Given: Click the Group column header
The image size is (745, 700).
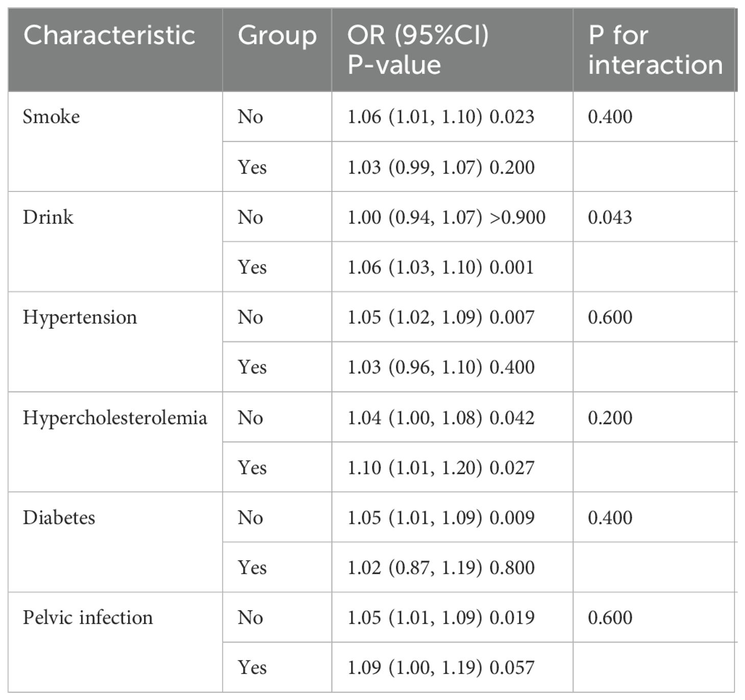Looking at the screenshot, I should coord(277,36).
